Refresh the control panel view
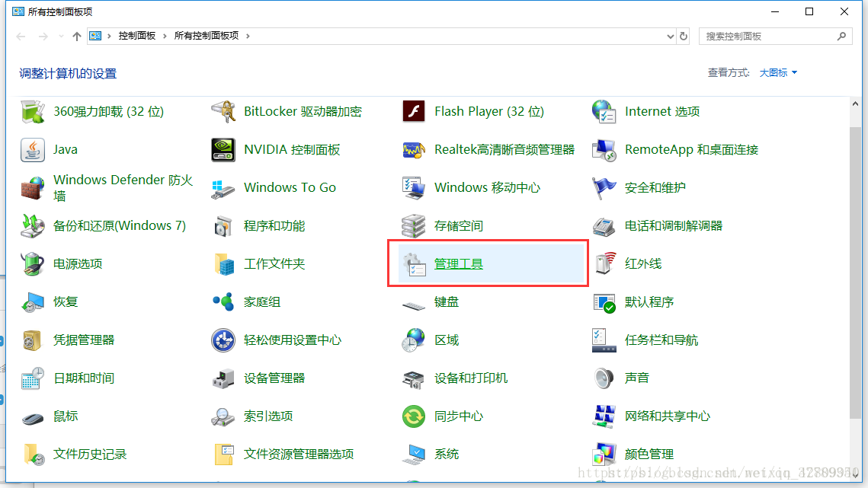 click(x=684, y=37)
